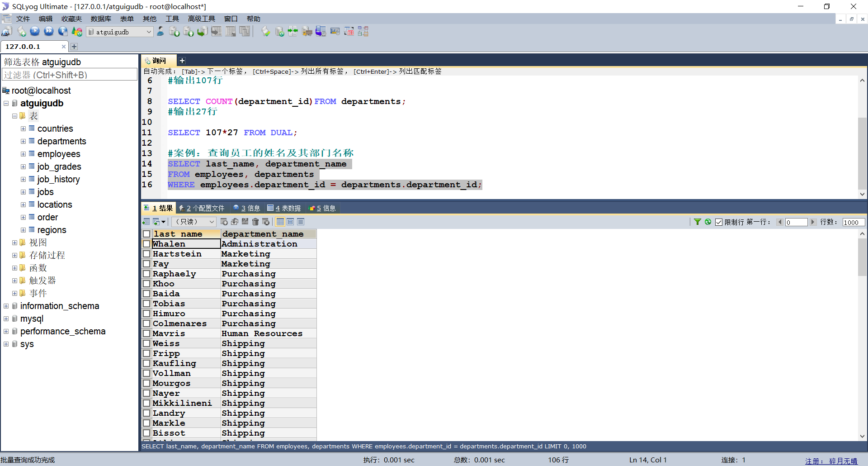Switch results to form view
Screen dimensions: 868x466
290,222
